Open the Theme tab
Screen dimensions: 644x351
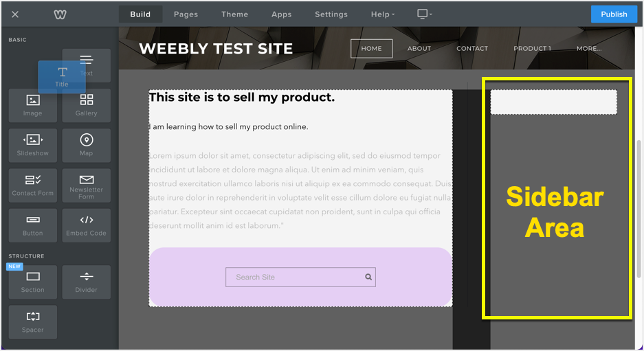(234, 14)
